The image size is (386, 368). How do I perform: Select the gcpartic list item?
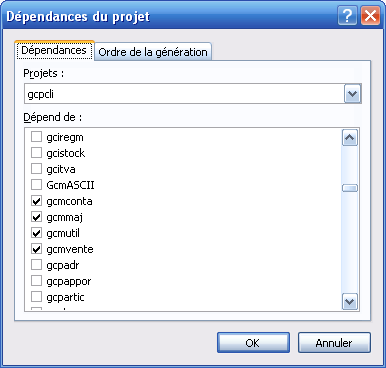click(65, 297)
